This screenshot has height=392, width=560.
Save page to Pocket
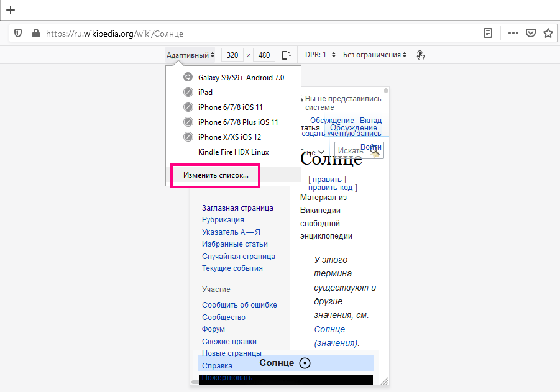pos(531,33)
